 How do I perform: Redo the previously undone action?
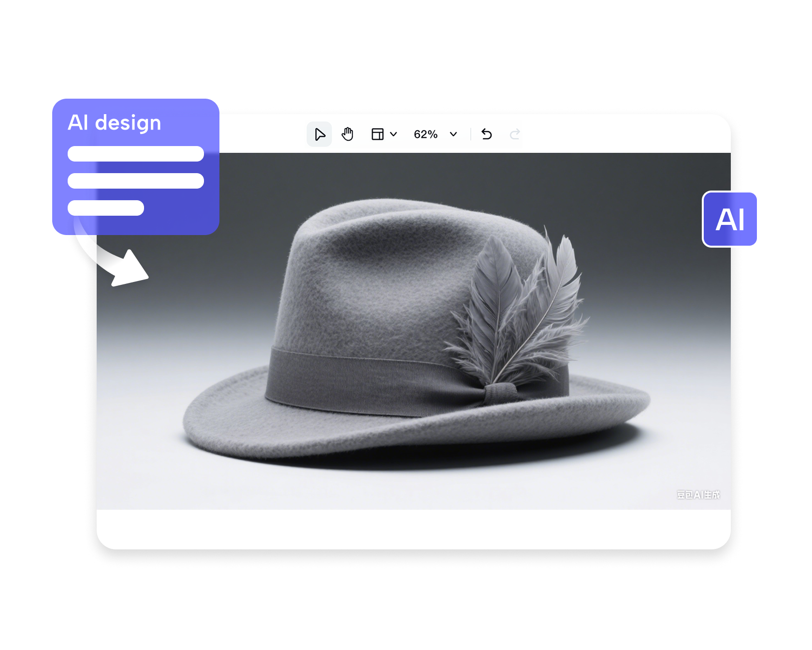tap(515, 134)
